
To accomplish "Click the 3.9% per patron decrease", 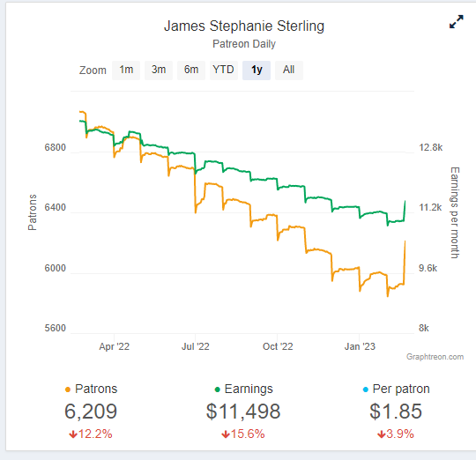I will (x=396, y=434).
